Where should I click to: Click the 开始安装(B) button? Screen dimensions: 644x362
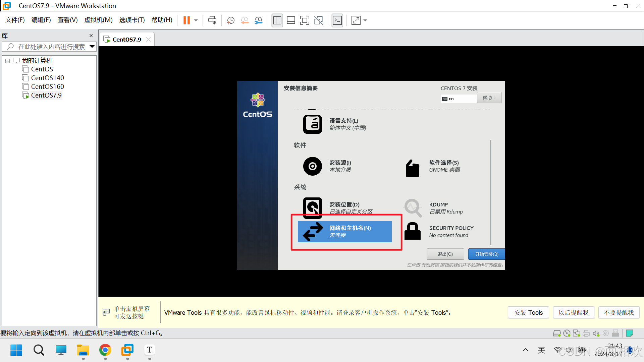tap(486, 254)
